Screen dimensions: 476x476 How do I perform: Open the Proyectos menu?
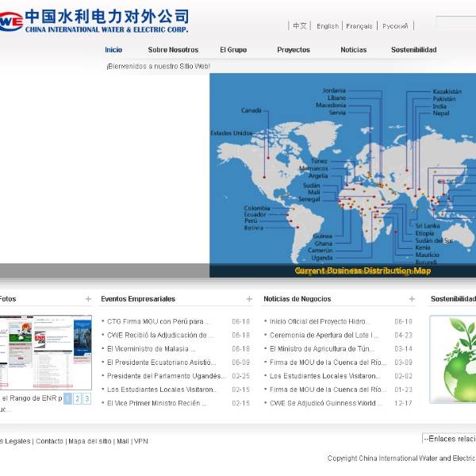click(294, 50)
